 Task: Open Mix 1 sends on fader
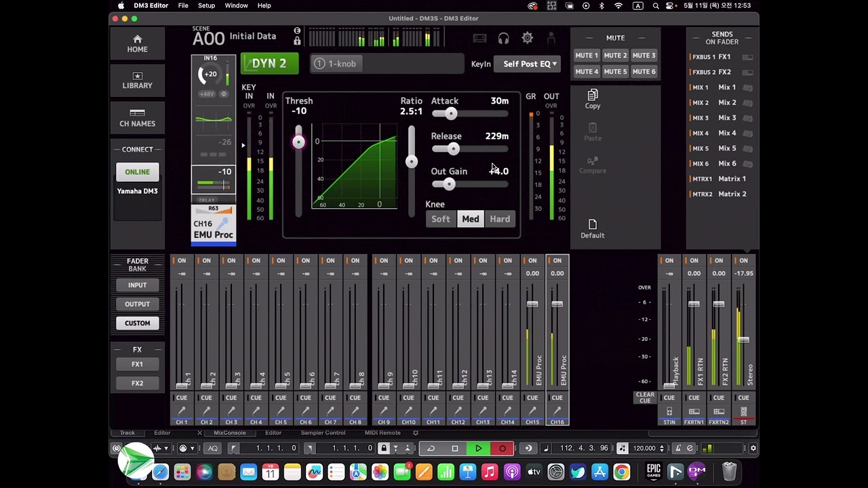722,87
